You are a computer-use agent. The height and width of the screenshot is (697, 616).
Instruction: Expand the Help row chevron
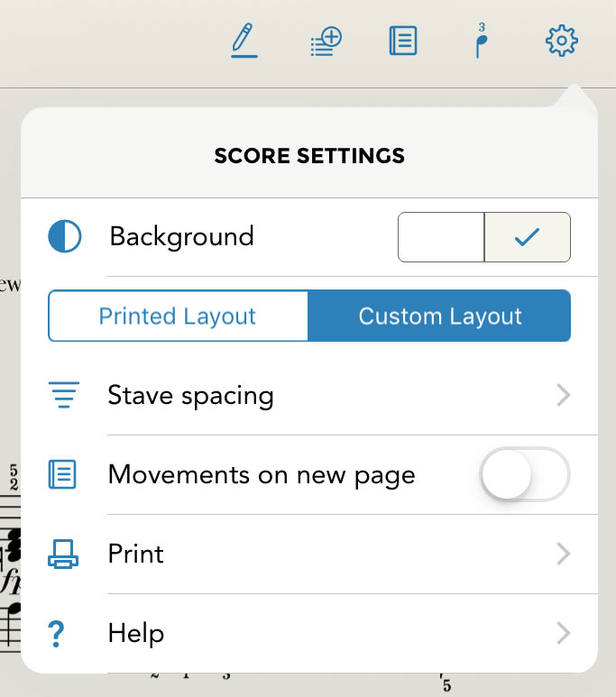click(x=564, y=633)
